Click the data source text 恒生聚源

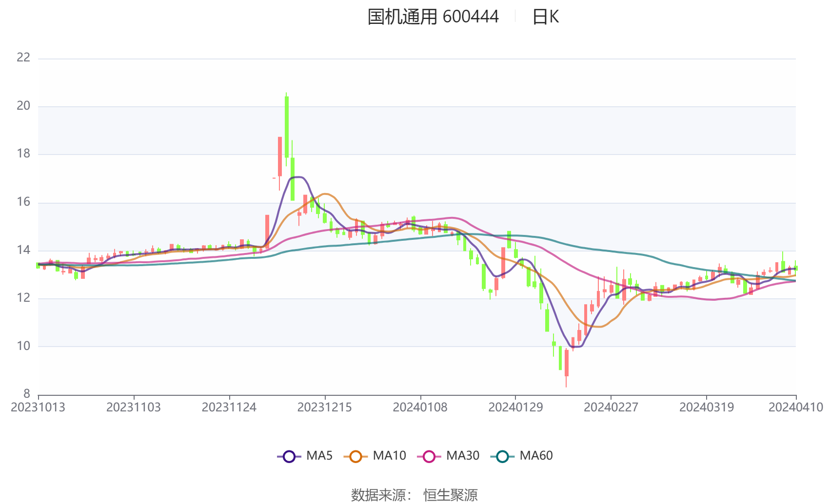450,495
